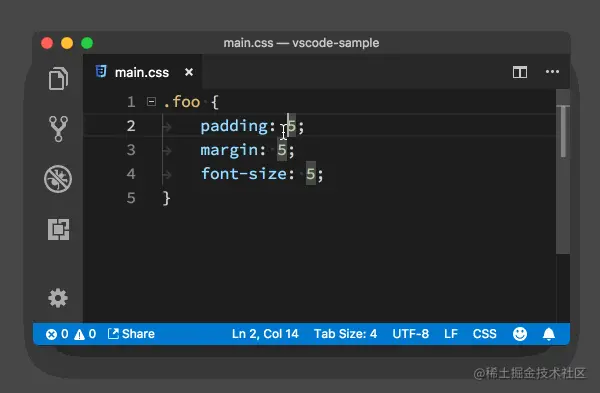Click the Share button in status bar
Image resolution: width=600 pixels, height=393 pixels.
click(x=131, y=334)
